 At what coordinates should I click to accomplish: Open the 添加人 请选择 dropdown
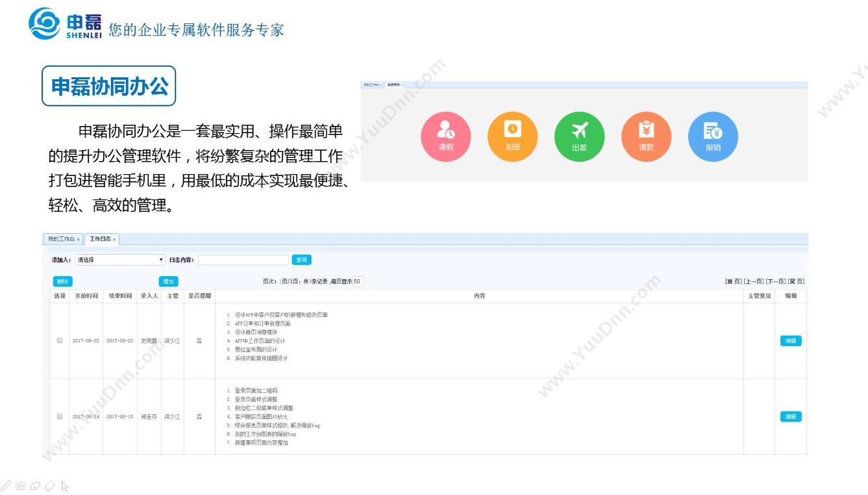[x=120, y=260]
